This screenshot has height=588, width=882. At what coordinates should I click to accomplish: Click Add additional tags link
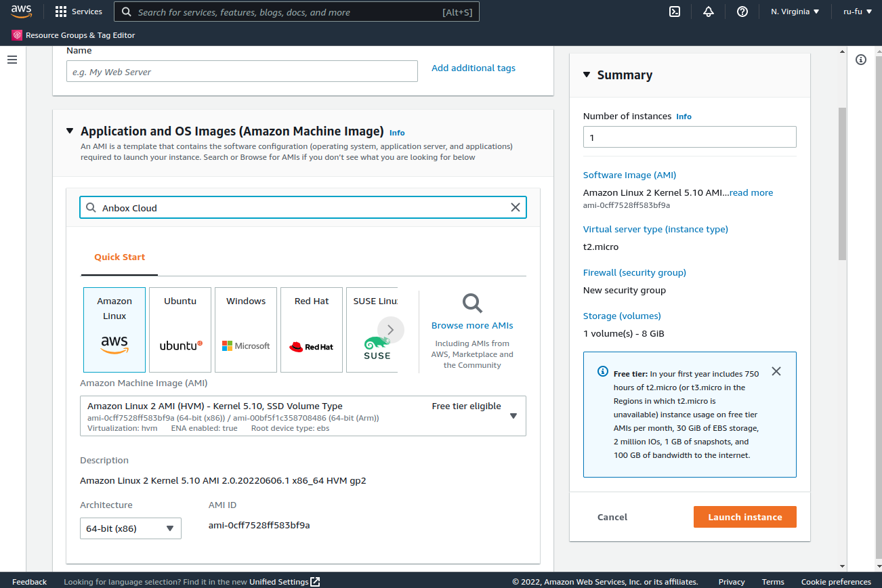click(x=474, y=68)
